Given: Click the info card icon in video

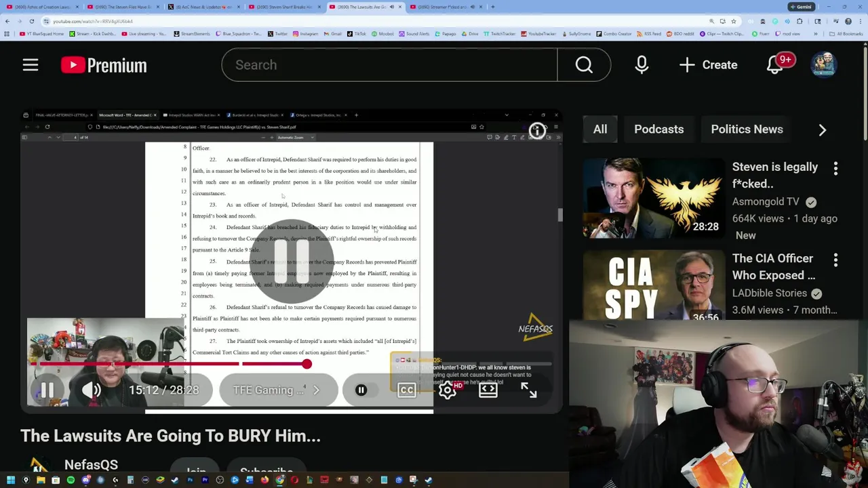Looking at the screenshot, I should pos(537,131).
